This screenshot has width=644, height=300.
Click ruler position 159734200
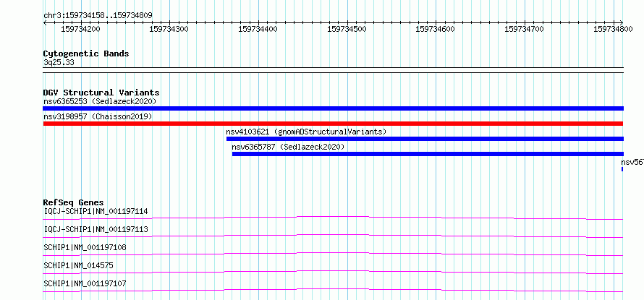pyautogui.click(x=80, y=29)
